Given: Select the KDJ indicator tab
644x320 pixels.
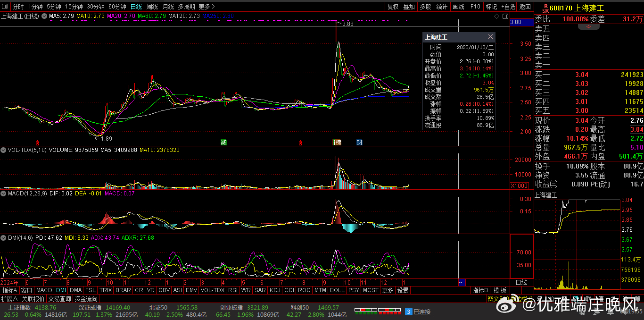Looking at the screenshot, I should click(x=274, y=290).
